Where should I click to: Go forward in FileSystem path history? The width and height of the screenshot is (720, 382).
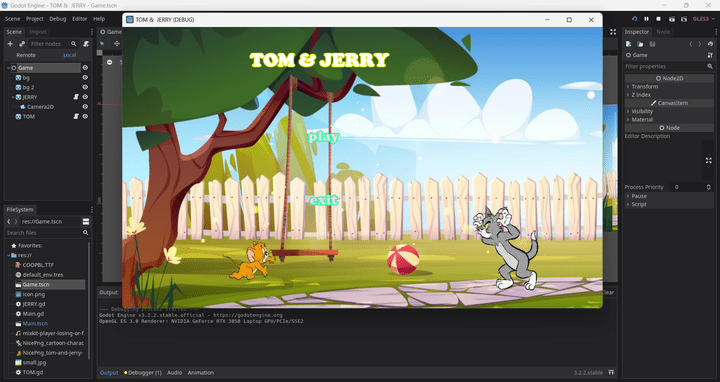pos(16,221)
